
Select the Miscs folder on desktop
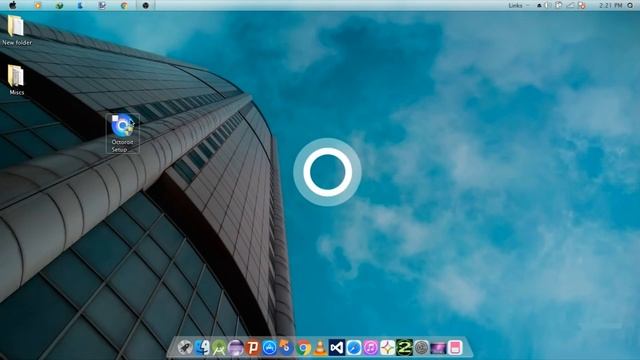point(16,80)
